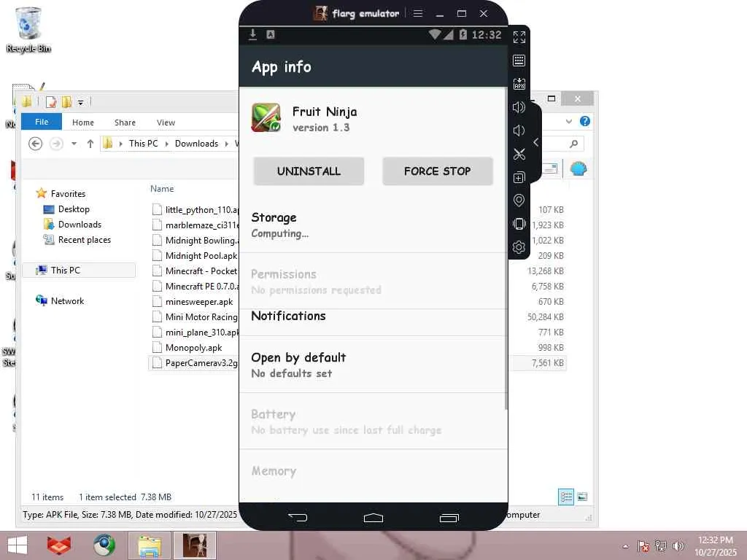This screenshot has width=747, height=560.
Task: Open File tab in Explorer ribbon
Action: pyautogui.click(x=42, y=122)
